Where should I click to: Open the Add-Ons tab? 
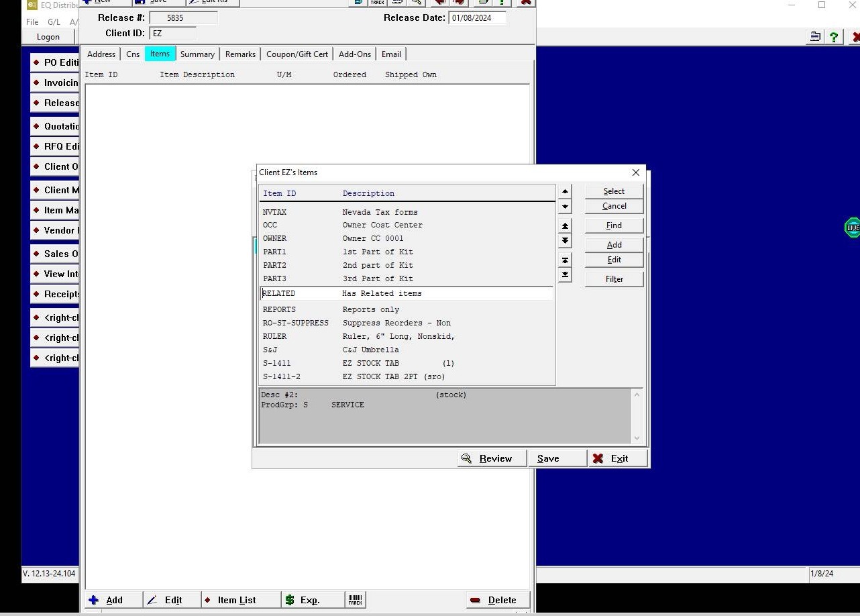coord(355,54)
